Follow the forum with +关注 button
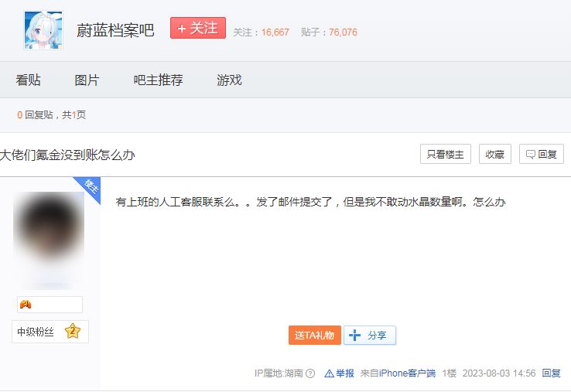 pos(198,29)
